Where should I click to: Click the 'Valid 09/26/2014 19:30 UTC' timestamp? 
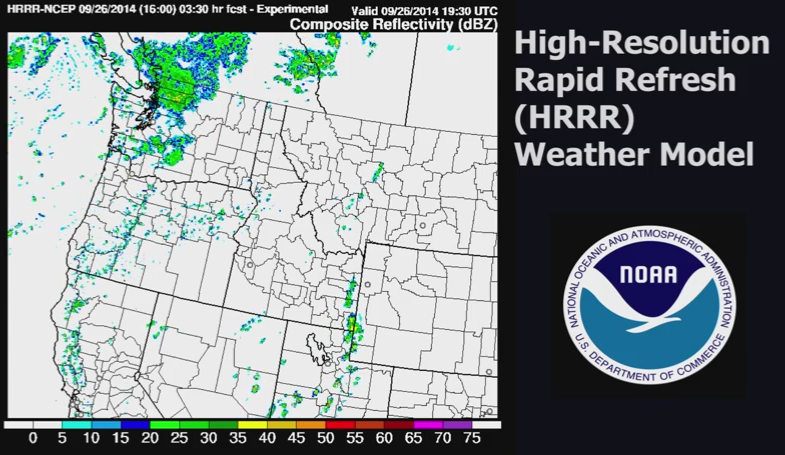click(423, 9)
